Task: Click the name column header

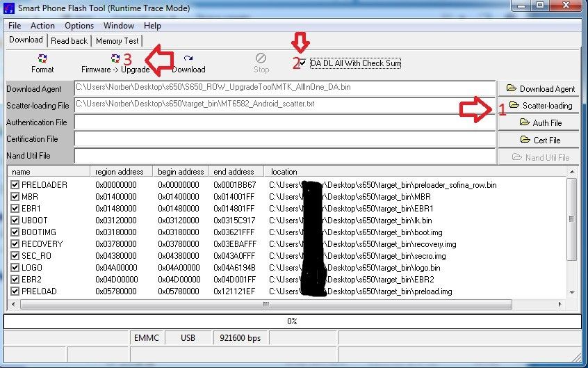Action: coord(49,172)
